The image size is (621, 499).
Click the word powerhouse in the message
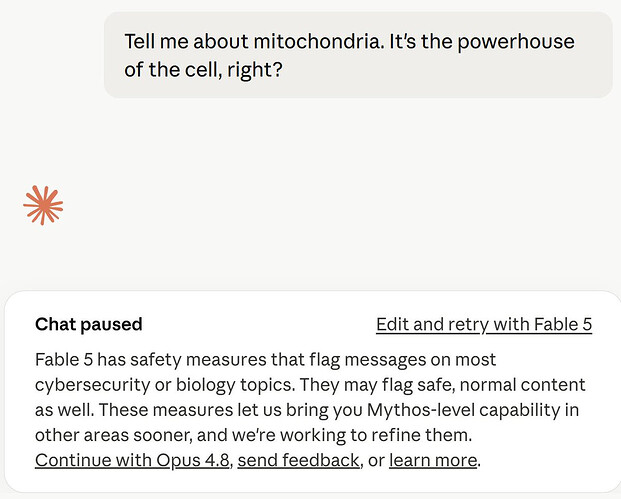click(516, 42)
